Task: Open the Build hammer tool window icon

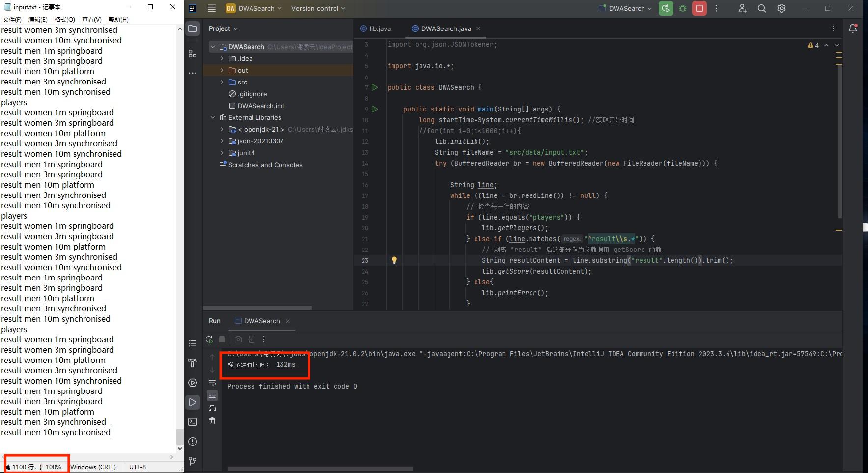Action: pos(193,363)
